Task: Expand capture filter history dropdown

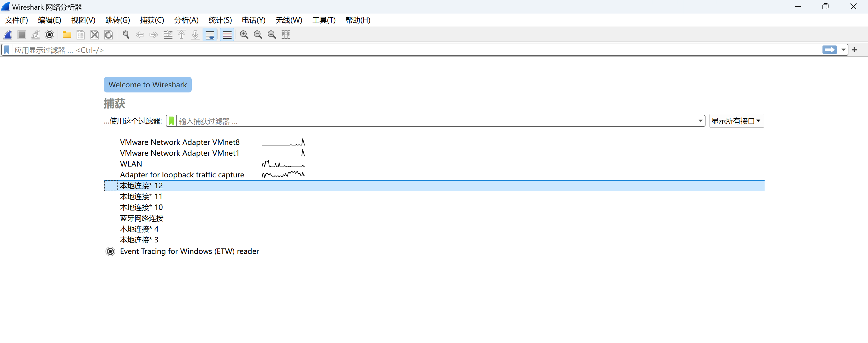Action: (700, 121)
